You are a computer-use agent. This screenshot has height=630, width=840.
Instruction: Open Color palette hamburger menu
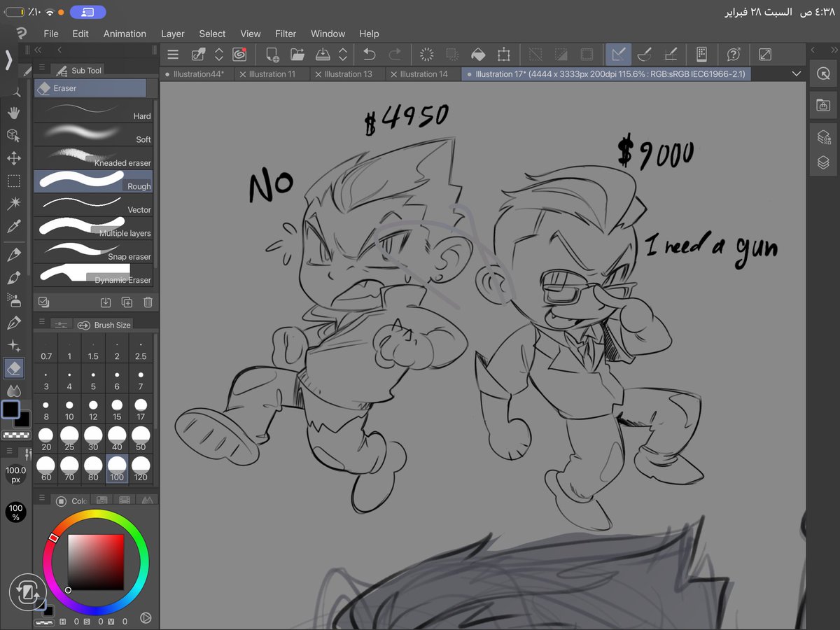42,498
